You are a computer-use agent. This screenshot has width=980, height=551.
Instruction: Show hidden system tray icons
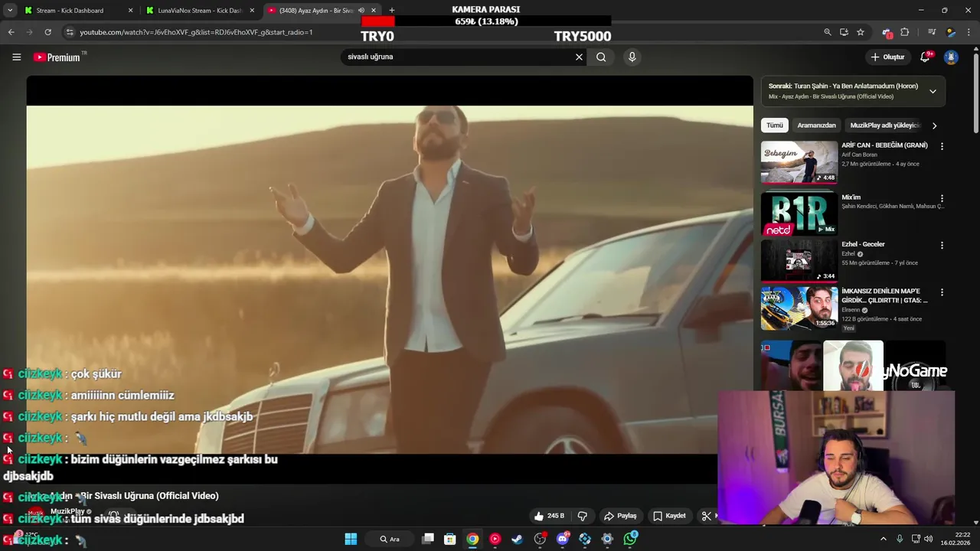pos(883,539)
